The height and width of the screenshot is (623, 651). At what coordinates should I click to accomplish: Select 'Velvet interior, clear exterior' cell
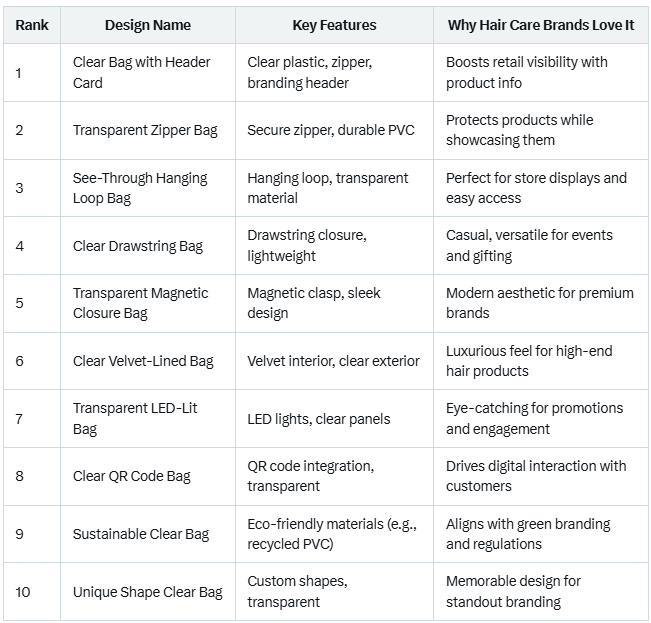[x=333, y=361]
